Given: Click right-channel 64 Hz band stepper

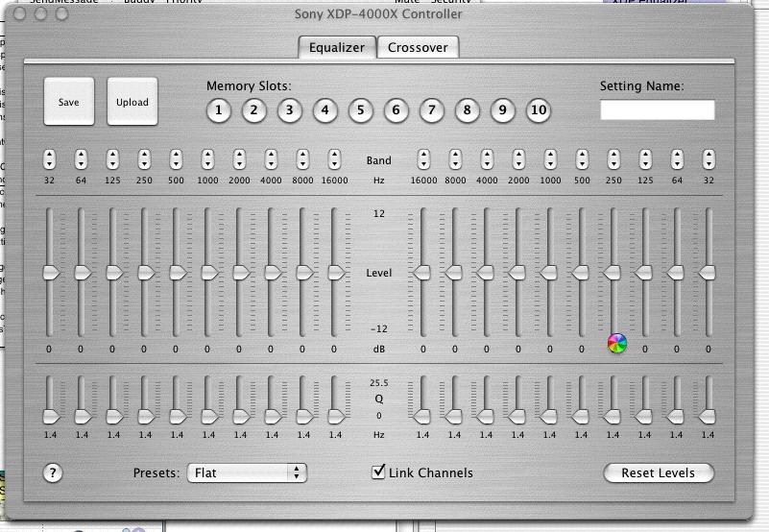Looking at the screenshot, I should pyautogui.click(x=677, y=159).
